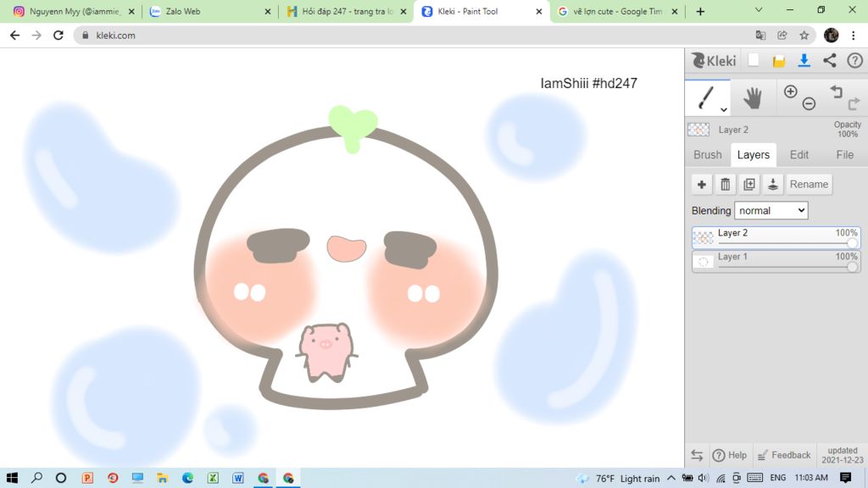Open the Blending mode dropdown

pyautogui.click(x=771, y=210)
